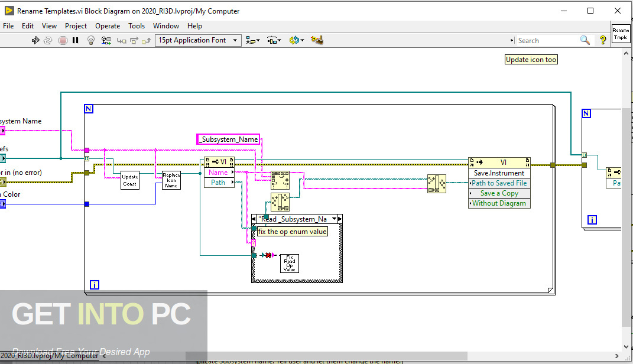This screenshot has width=633, height=364.
Task: Open the Distribute Objects pull-down
Action: [x=274, y=40]
